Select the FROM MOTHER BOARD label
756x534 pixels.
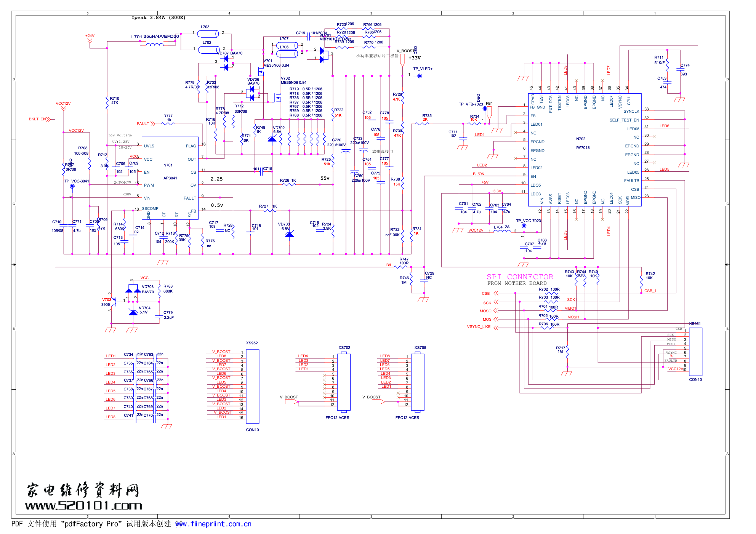pyautogui.click(x=517, y=283)
